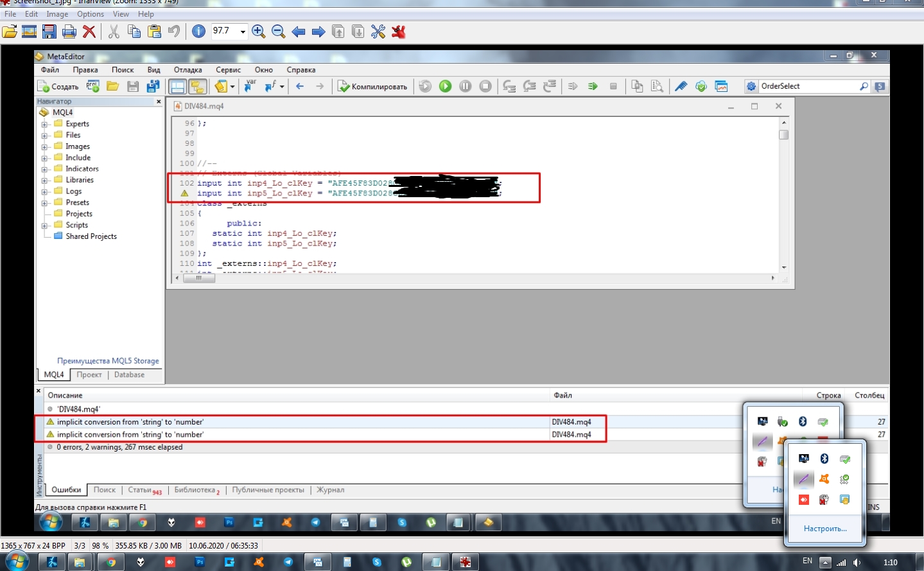Expand the Indicators folder in Navigator
This screenshot has height=571, width=924.
click(45, 170)
